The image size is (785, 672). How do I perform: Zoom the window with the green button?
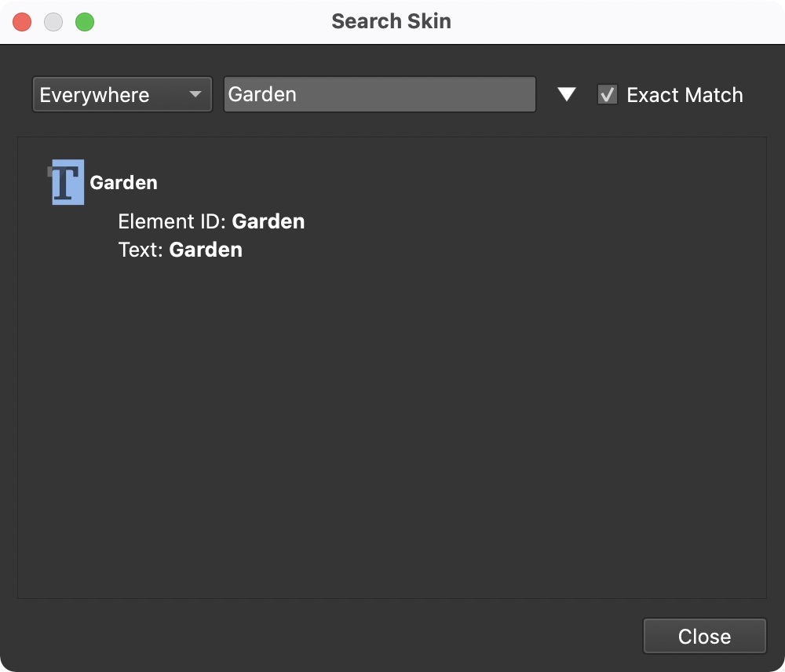pos(85,22)
